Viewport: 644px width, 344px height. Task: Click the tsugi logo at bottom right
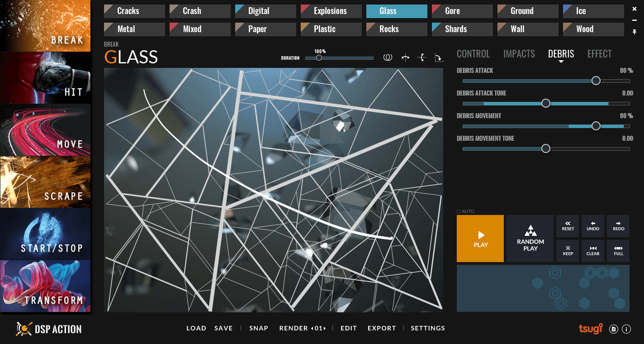point(590,329)
